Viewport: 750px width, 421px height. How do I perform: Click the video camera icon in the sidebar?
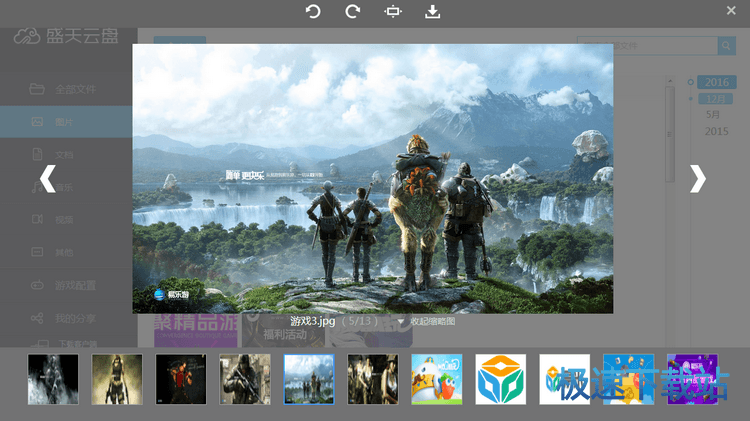coord(37,219)
